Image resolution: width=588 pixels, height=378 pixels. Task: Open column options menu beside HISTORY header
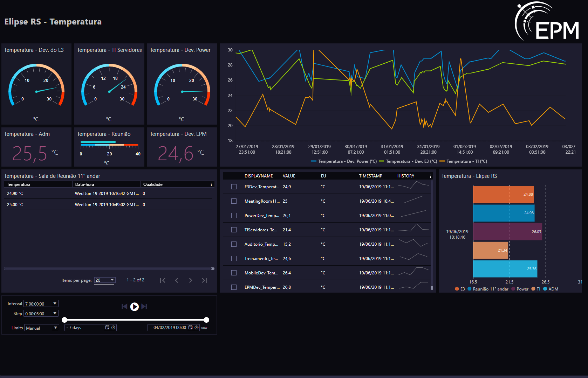click(430, 176)
